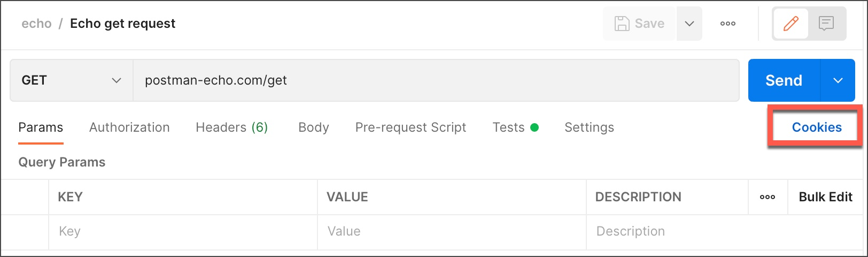Open the request Settings tab
Viewport: 868px width, 257px height.
coord(589,127)
